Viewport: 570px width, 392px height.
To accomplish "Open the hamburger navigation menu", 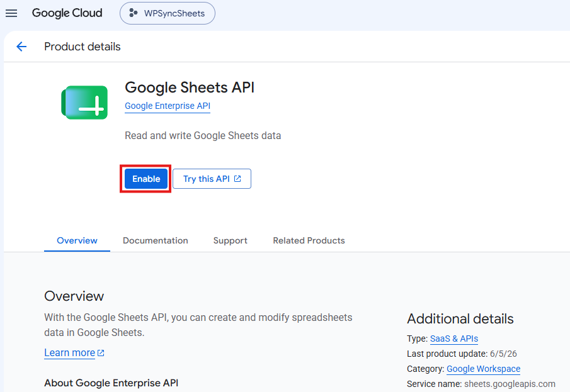I will [x=11, y=13].
